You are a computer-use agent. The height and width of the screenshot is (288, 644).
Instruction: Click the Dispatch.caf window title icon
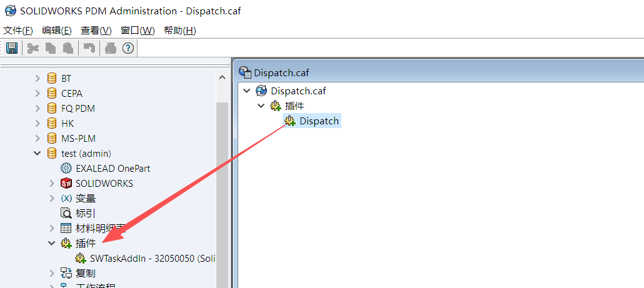245,72
